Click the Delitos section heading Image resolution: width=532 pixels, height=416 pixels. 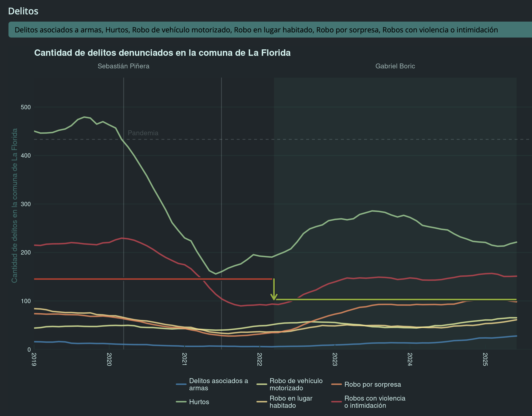[23, 11]
